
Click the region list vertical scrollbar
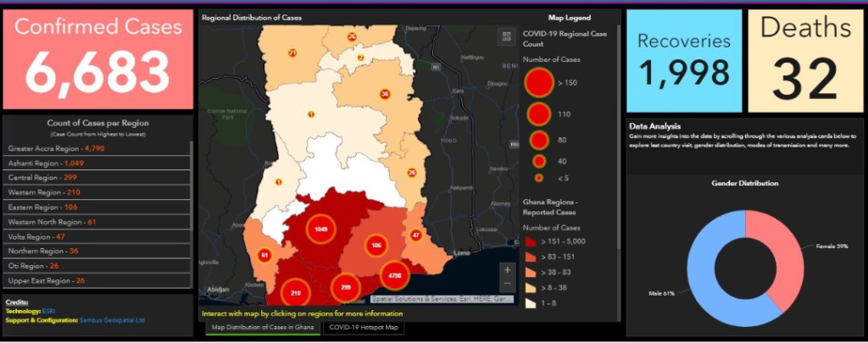click(192, 212)
